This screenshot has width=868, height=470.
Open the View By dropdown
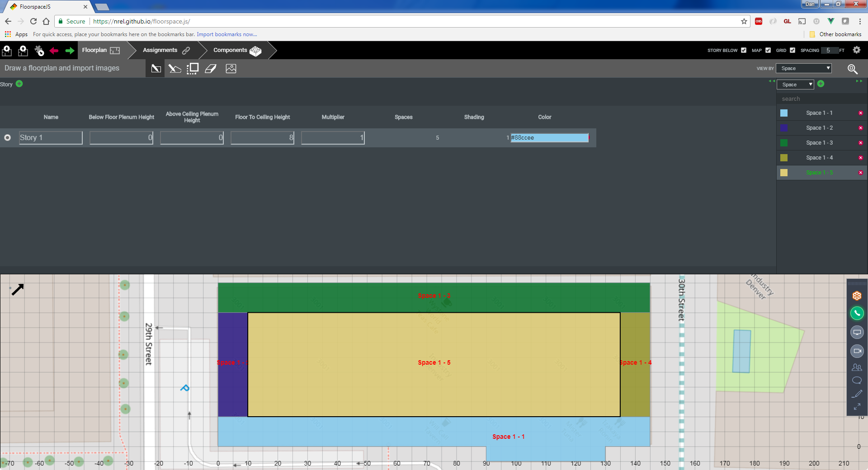pos(804,68)
